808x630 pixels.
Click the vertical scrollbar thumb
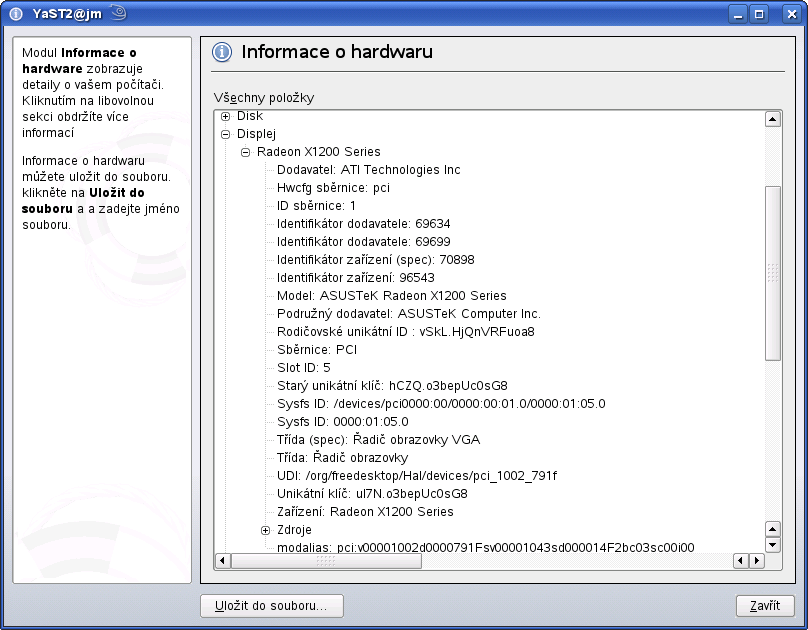[x=772, y=273]
